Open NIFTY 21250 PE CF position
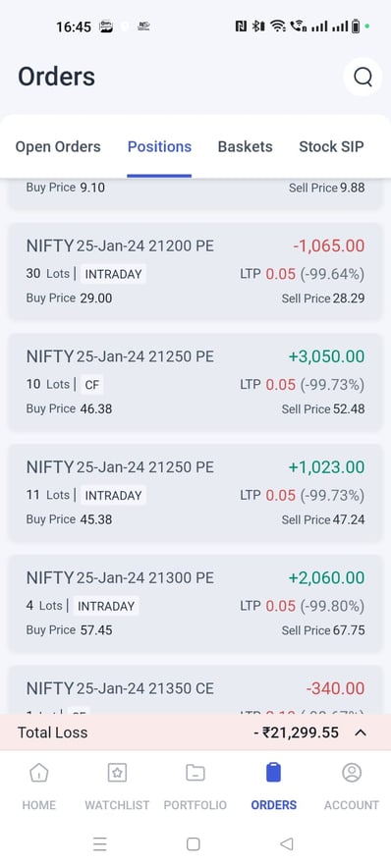Viewport: 391px width, 868px height. point(195,382)
